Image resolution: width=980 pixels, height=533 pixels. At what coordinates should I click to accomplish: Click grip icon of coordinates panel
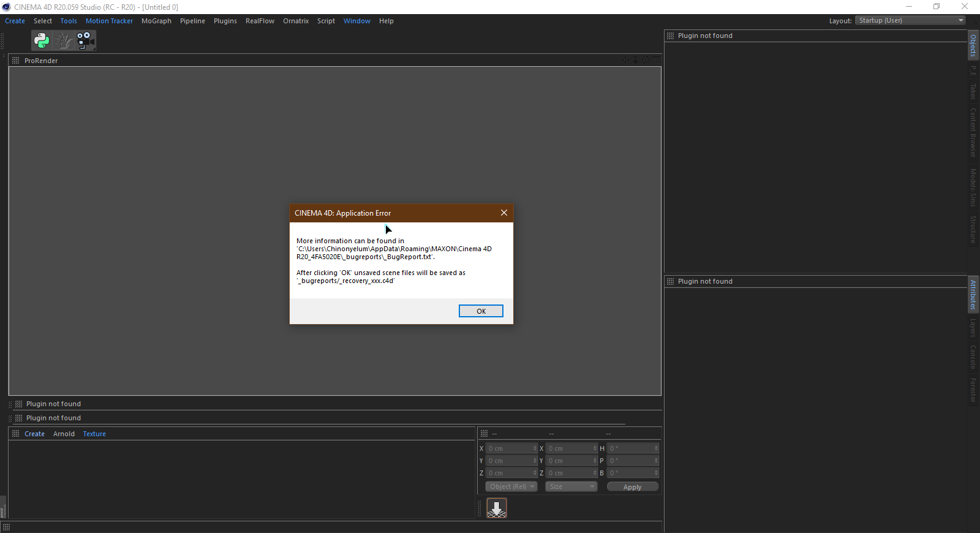[484, 433]
